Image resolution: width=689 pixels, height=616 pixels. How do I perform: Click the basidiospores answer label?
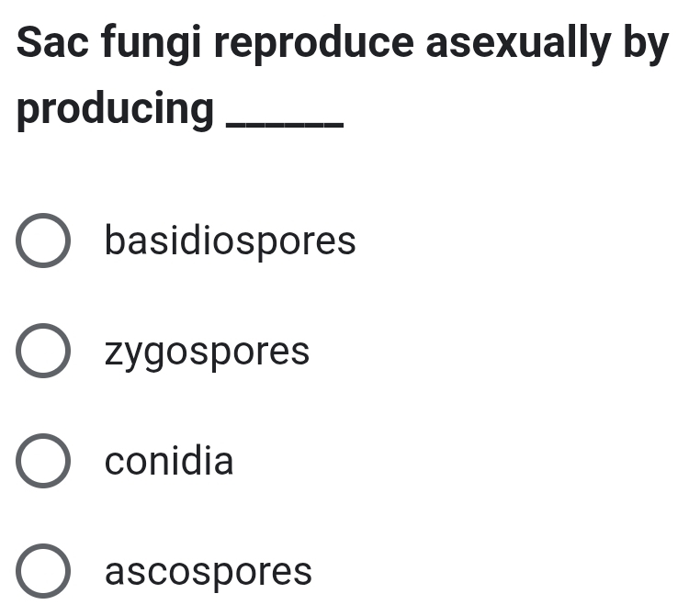231,241
